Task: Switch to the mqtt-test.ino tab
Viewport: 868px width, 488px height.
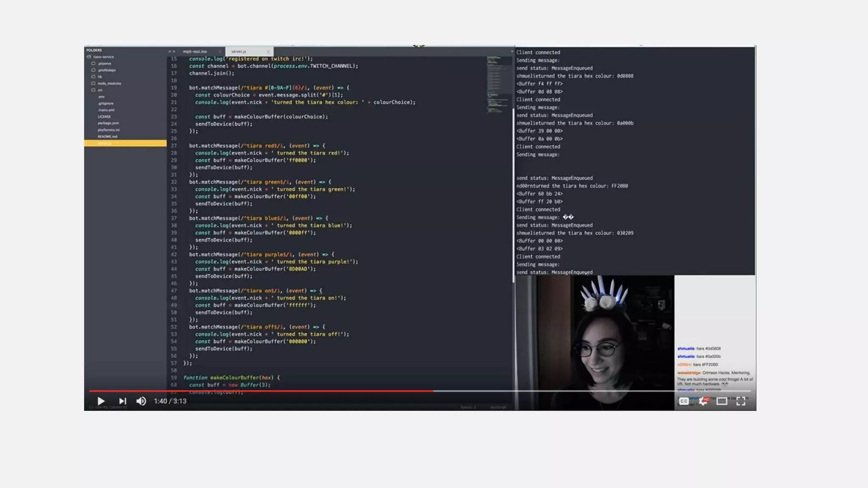Action: (195, 52)
